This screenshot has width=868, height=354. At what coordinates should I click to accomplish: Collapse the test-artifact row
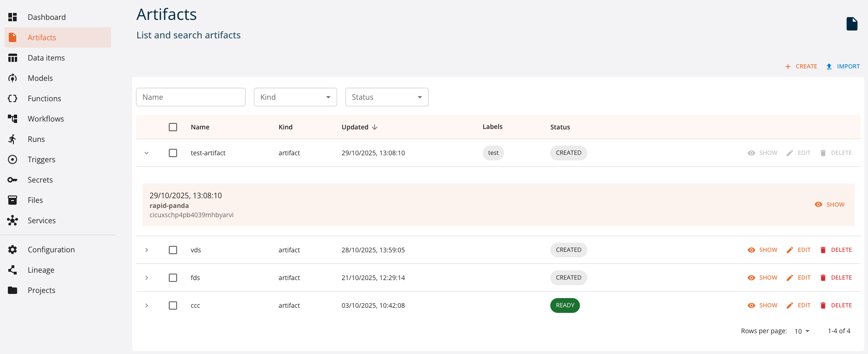(147, 153)
